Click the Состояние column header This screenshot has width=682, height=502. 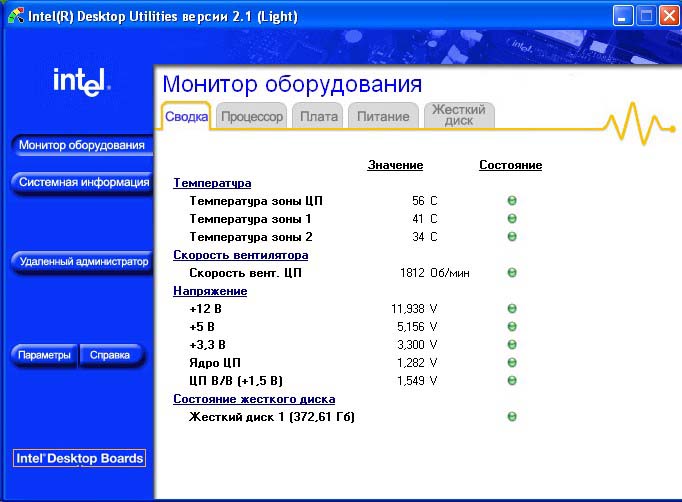pyautogui.click(x=511, y=165)
